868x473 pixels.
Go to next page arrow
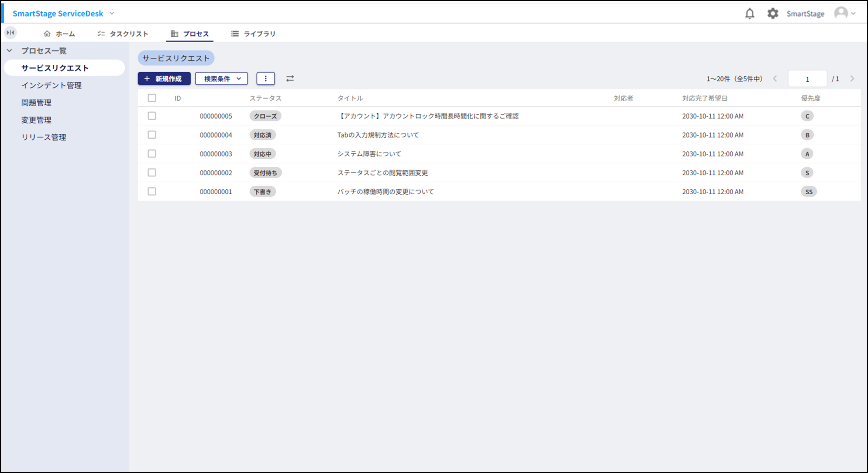pyautogui.click(x=852, y=79)
